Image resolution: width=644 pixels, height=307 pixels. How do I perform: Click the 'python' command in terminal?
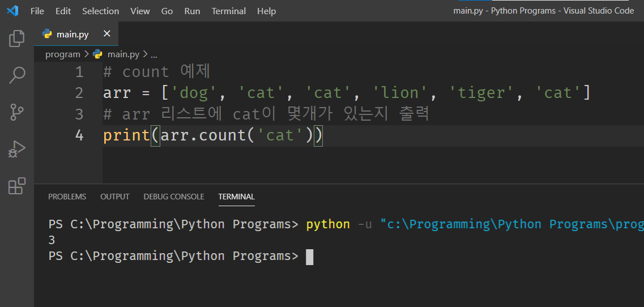(x=328, y=224)
